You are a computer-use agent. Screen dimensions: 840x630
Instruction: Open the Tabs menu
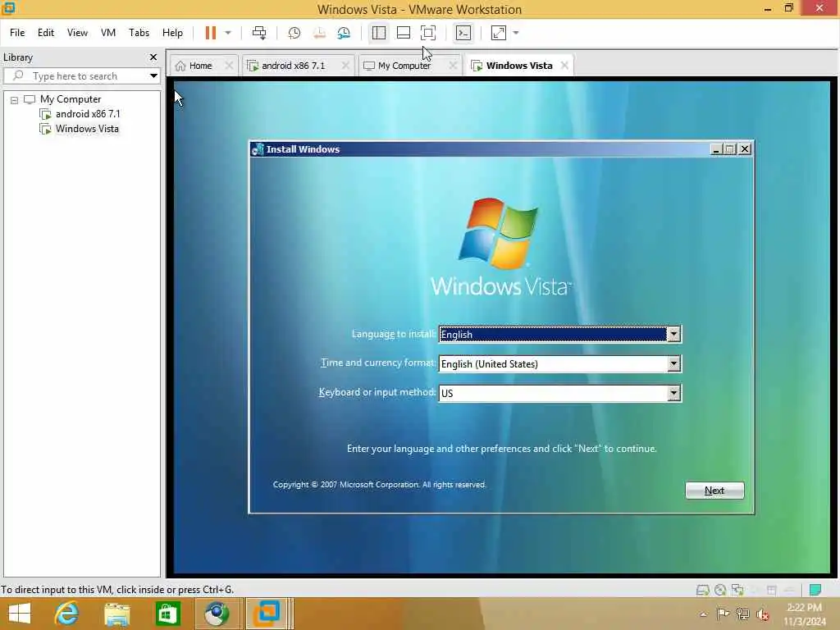[x=139, y=33]
